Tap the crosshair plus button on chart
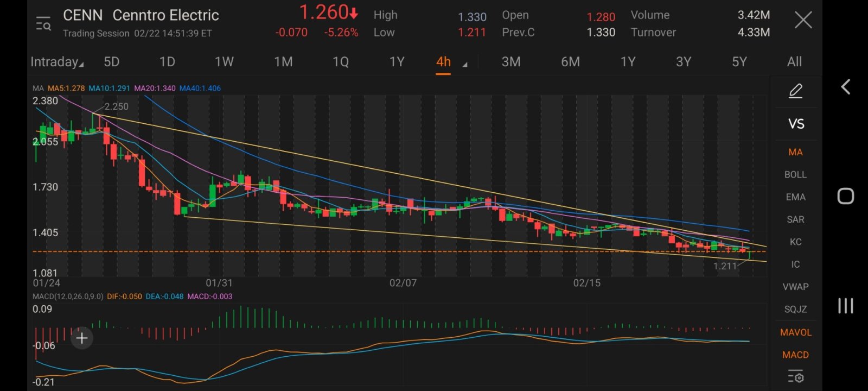This screenshot has width=868, height=391. pyautogui.click(x=82, y=338)
